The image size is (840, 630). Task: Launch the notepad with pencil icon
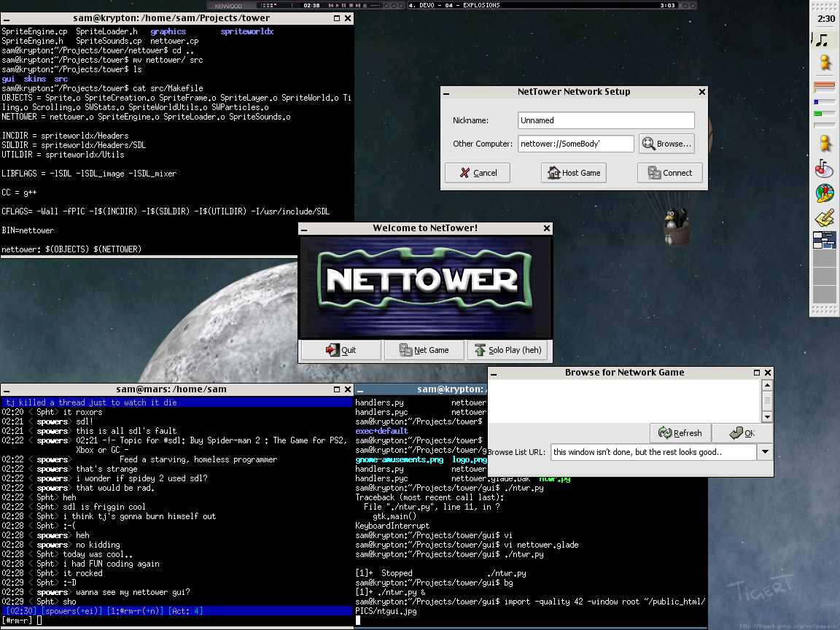824,217
